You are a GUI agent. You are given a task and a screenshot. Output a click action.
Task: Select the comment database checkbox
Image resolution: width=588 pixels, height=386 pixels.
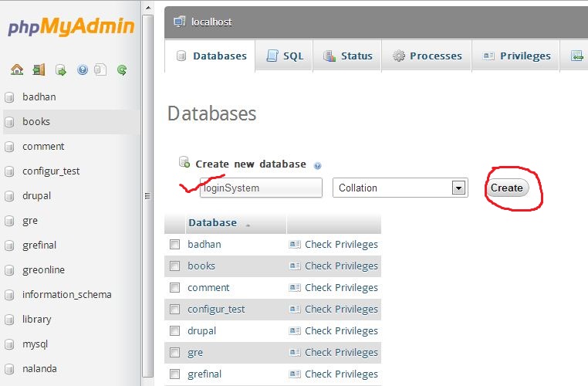tap(174, 288)
